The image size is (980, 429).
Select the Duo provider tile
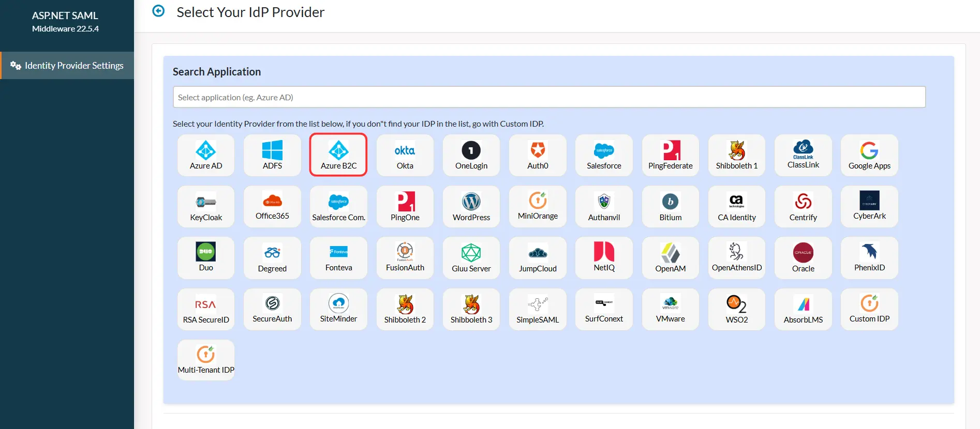pos(206,257)
